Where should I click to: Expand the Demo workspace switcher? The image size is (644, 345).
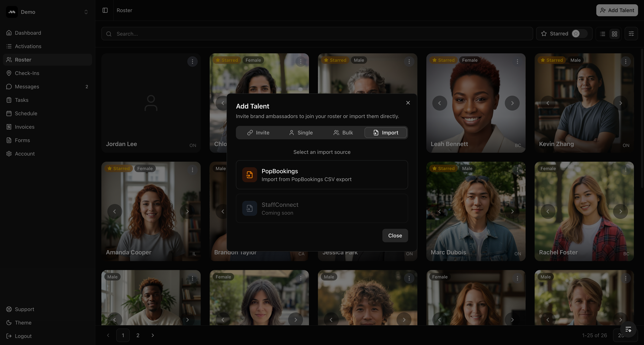(x=86, y=12)
